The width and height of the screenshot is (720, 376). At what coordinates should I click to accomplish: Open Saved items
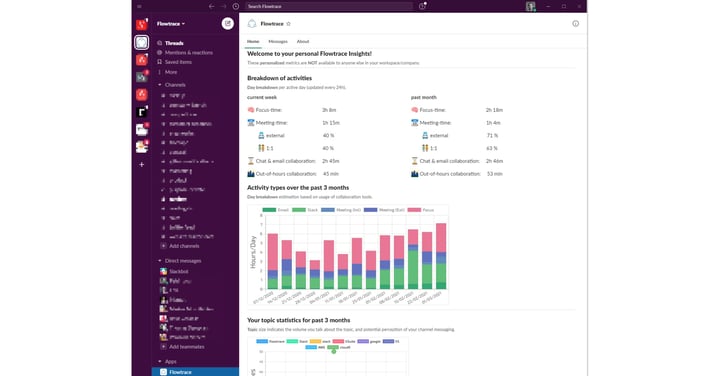[x=178, y=62]
